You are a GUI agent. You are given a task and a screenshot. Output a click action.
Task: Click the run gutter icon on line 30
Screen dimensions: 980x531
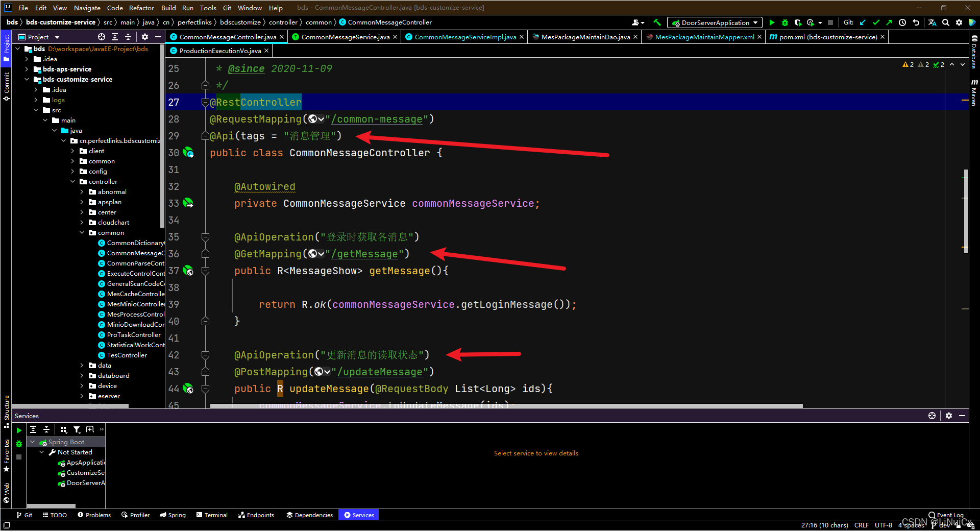[188, 153]
